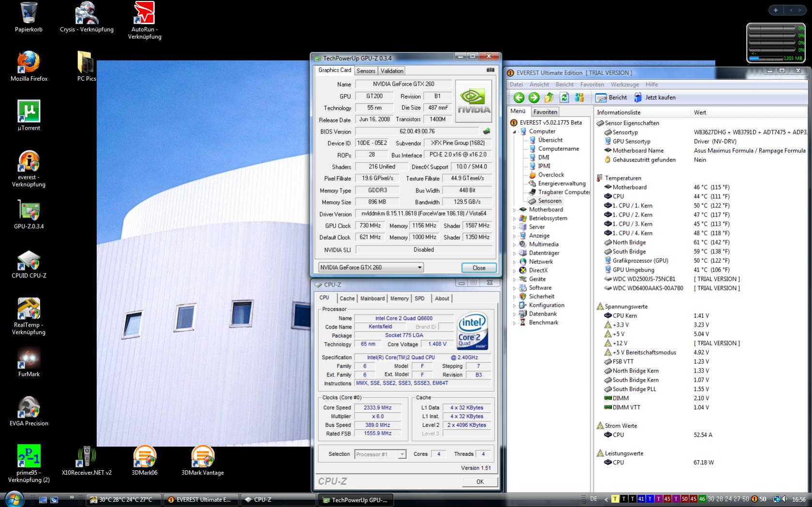The width and height of the screenshot is (812, 507).
Task: Select the X10Receiver.NET v2 desktop icon
Action: (x=87, y=460)
